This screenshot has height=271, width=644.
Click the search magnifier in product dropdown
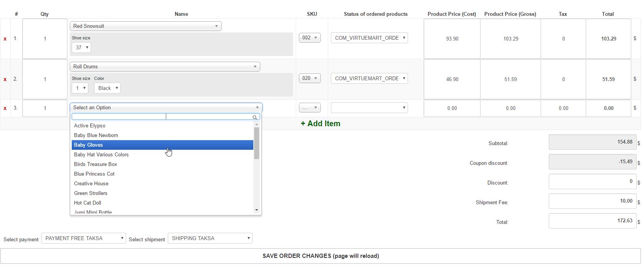(x=255, y=117)
